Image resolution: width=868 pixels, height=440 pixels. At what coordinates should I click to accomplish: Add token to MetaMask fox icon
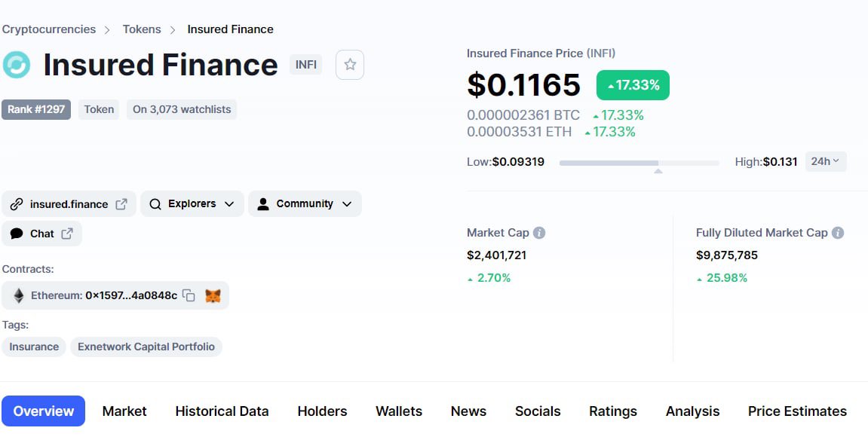pos(213,296)
